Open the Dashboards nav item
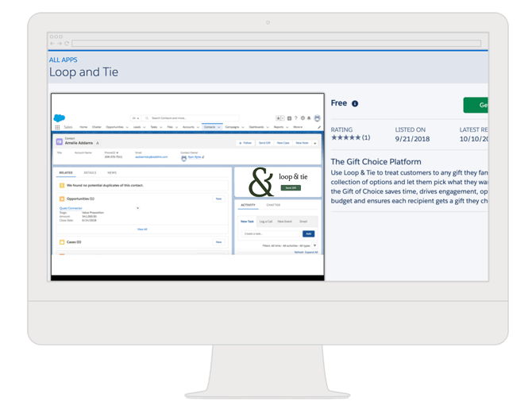This screenshot has width=532, height=413. click(x=256, y=127)
